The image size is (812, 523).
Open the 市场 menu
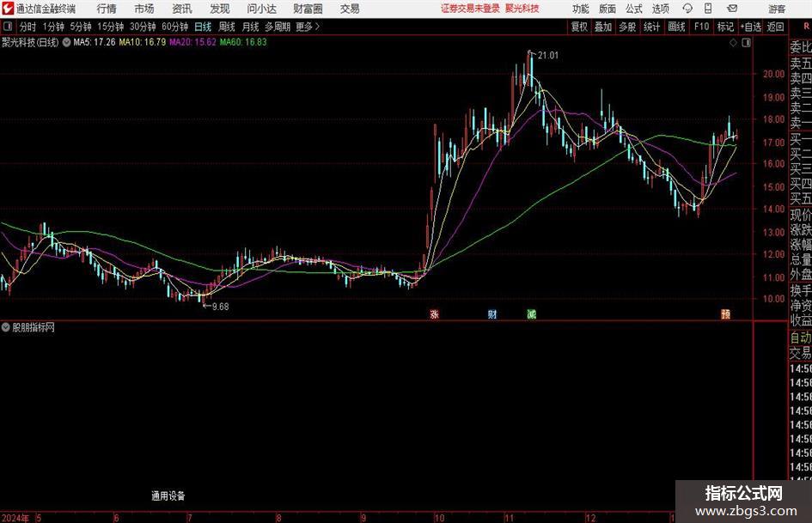[144, 9]
